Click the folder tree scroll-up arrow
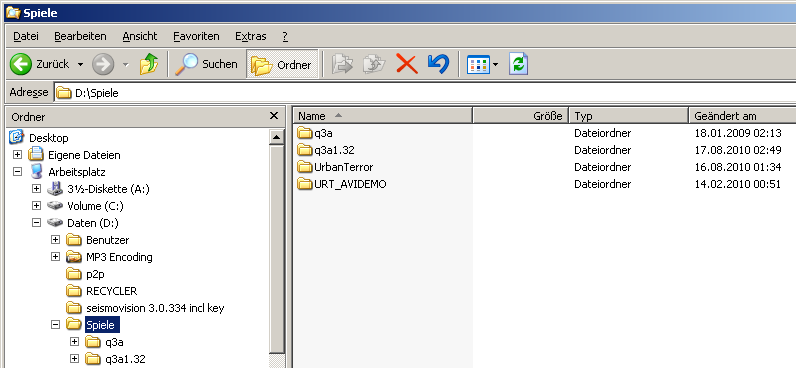Image resolution: width=796 pixels, height=368 pixels. tap(277, 137)
